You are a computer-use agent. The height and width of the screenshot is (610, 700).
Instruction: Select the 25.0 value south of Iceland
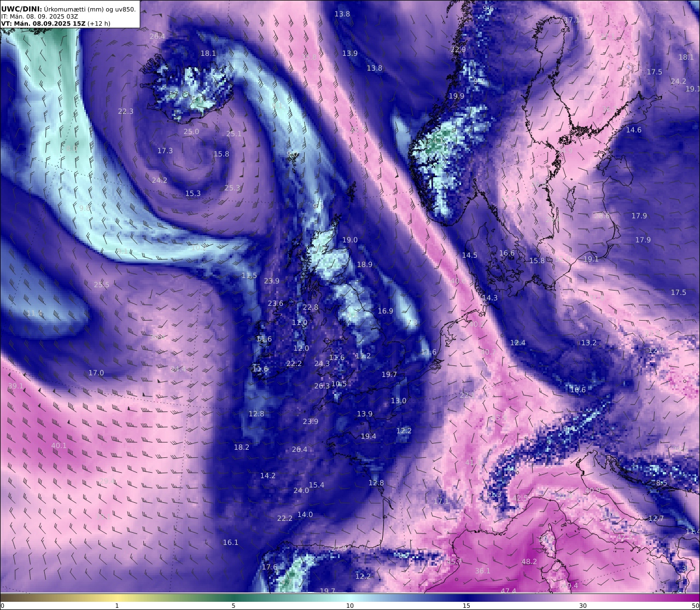191,132
